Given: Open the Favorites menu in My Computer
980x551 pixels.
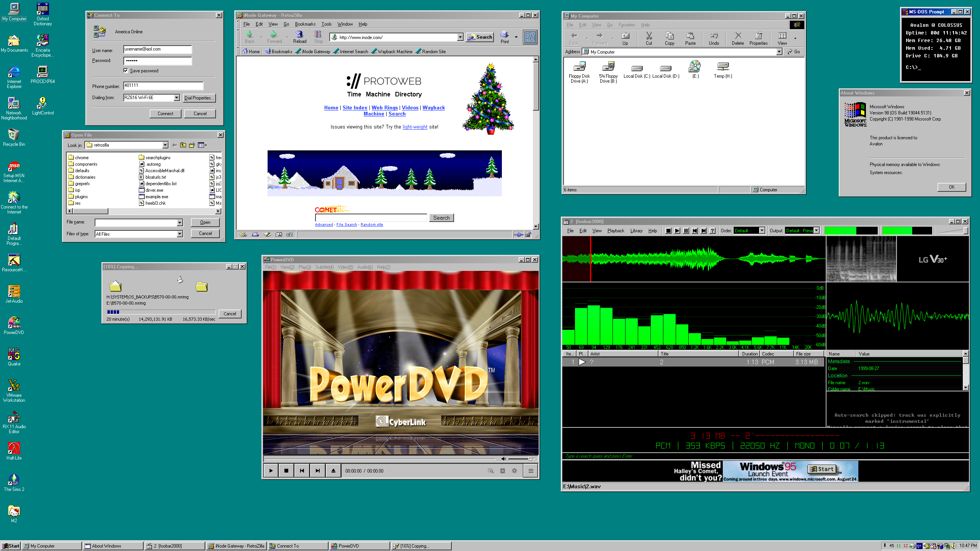Looking at the screenshot, I should point(627,25).
